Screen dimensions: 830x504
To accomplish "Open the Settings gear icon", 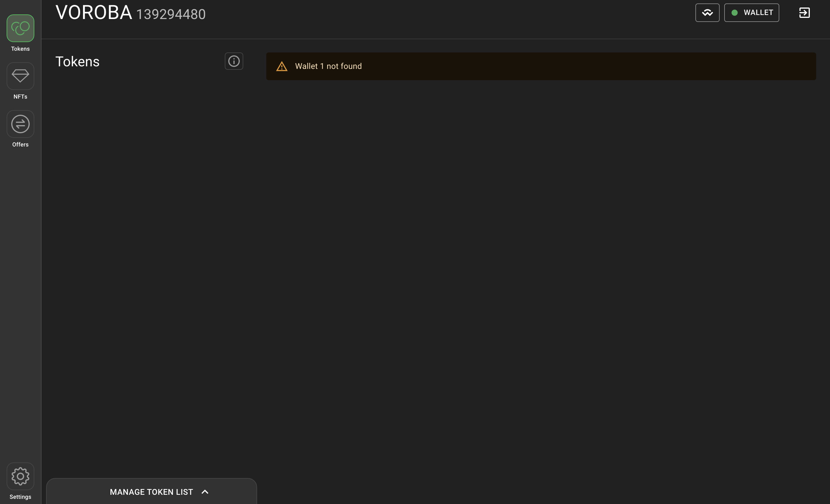I will (x=20, y=476).
